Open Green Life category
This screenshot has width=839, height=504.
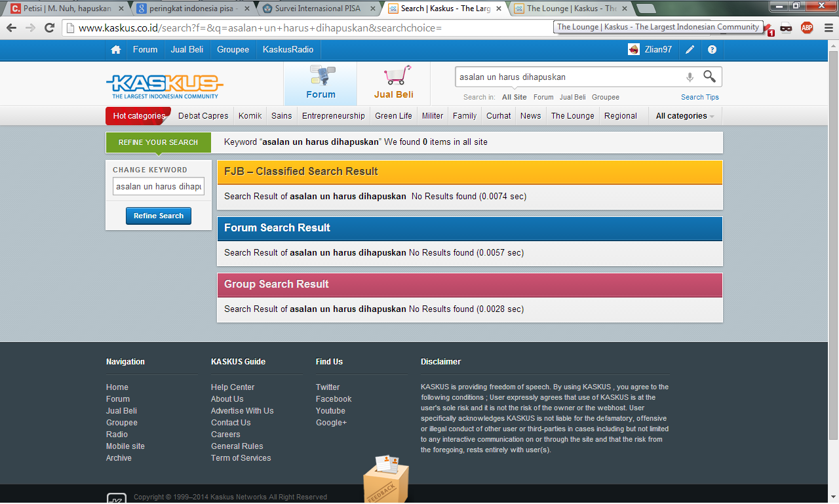(x=393, y=116)
